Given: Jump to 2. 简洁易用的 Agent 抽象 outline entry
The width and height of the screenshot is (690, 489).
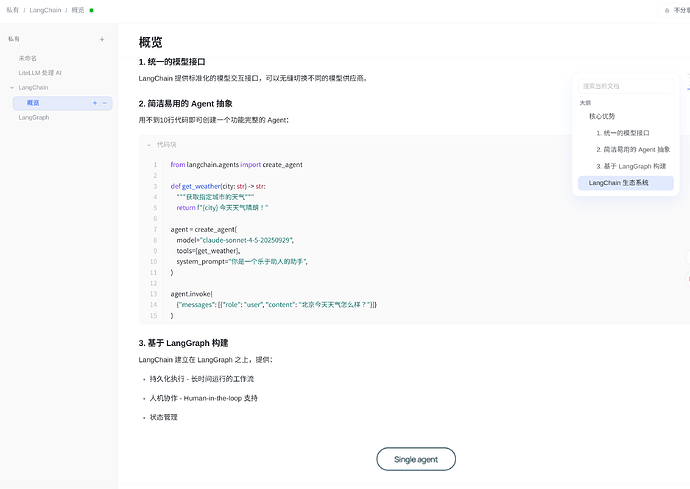Looking at the screenshot, I should [x=633, y=150].
